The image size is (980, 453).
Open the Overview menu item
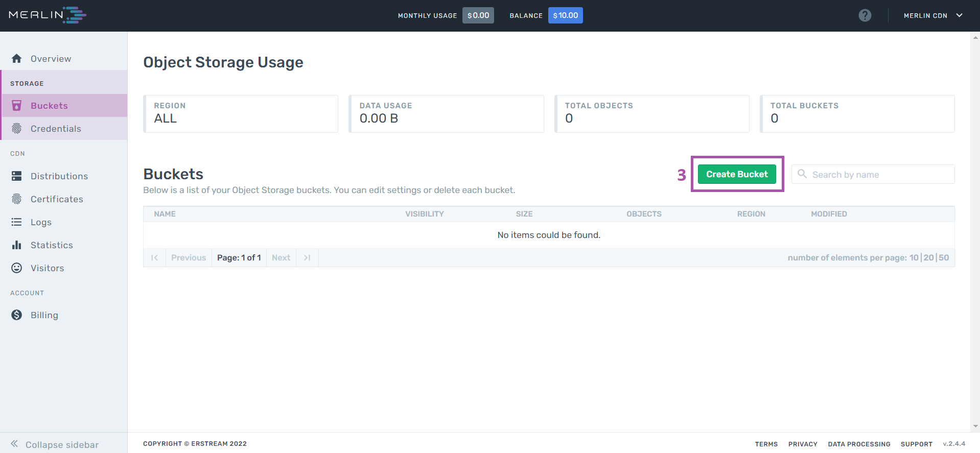64,59
